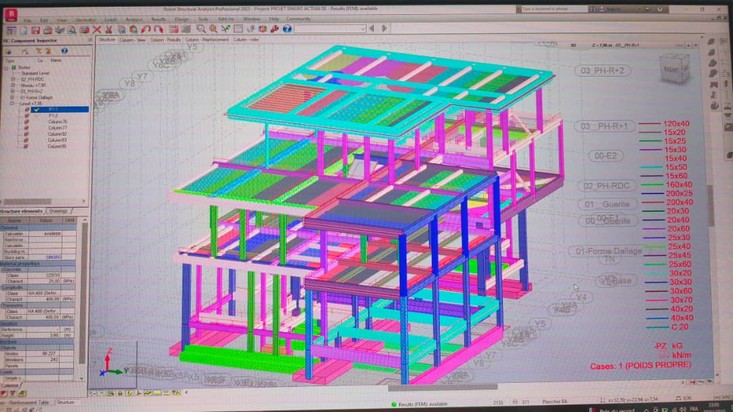Click the blue Help question-mark toolbar icon
Screen dimensions: 733x412
pos(287,29)
